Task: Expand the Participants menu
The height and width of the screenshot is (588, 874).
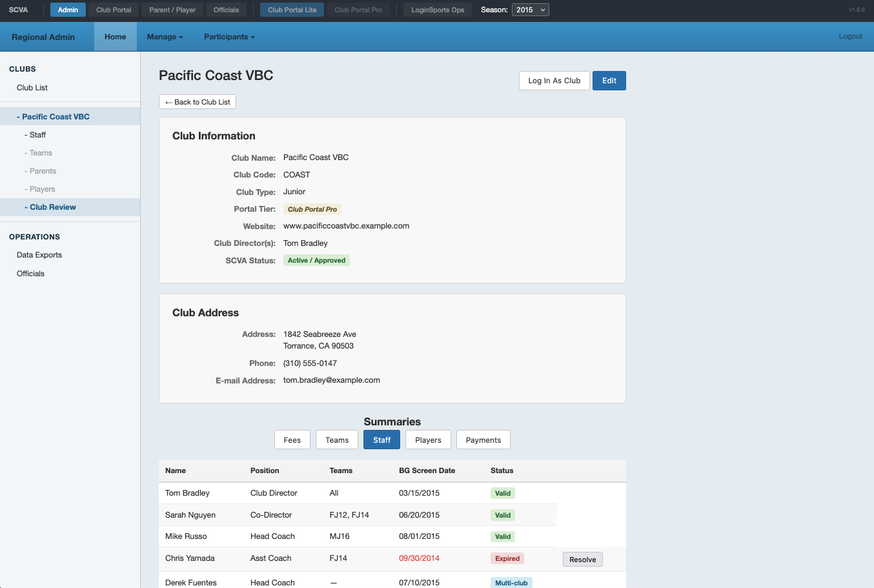Action: coord(229,37)
